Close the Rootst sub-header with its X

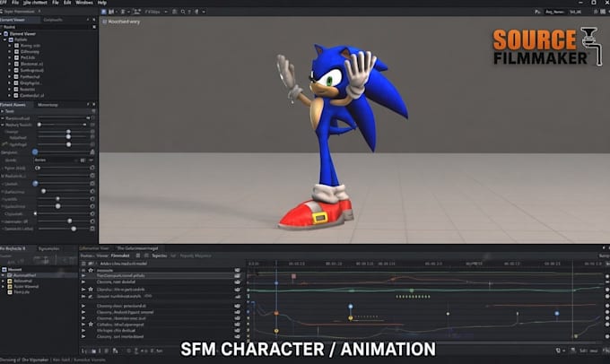(94, 27)
